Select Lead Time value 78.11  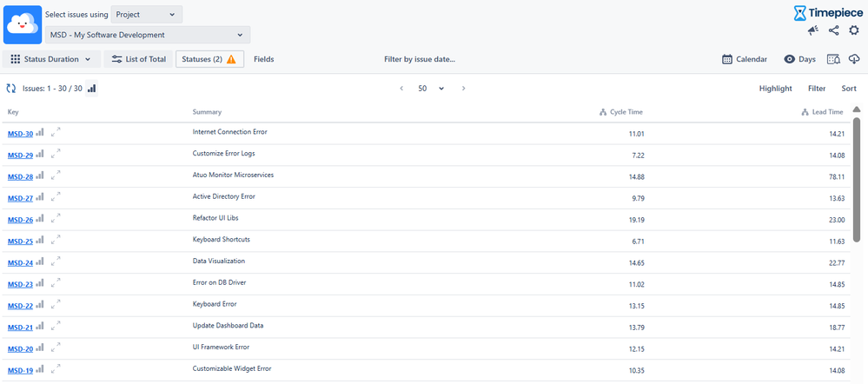click(x=837, y=177)
